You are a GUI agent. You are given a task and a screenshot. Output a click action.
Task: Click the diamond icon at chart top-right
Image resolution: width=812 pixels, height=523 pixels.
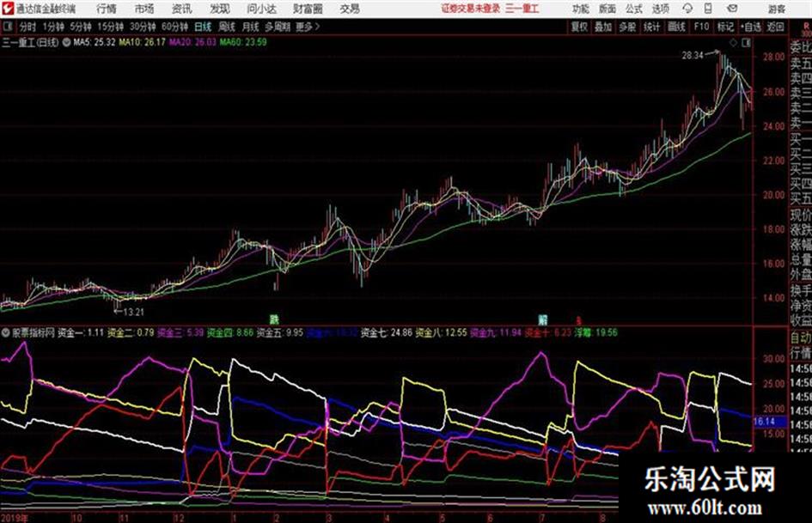(x=733, y=42)
